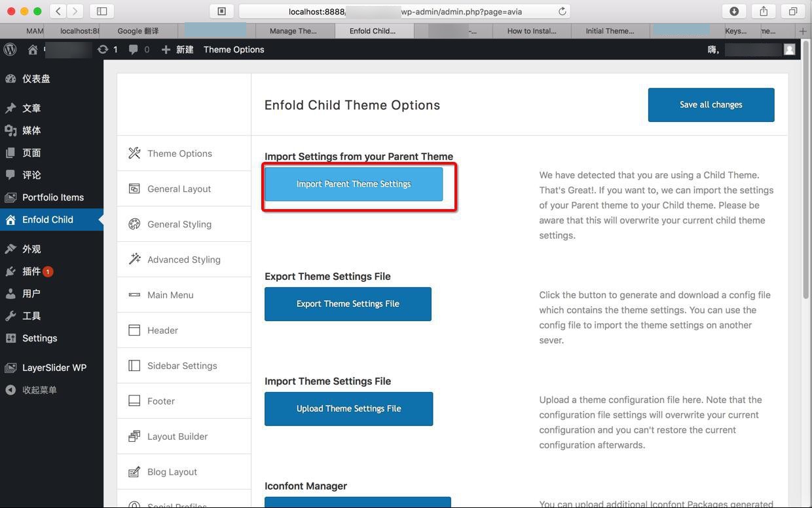Open comments bubble in admin bar
This screenshot has height=508, width=812.
tap(139, 49)
